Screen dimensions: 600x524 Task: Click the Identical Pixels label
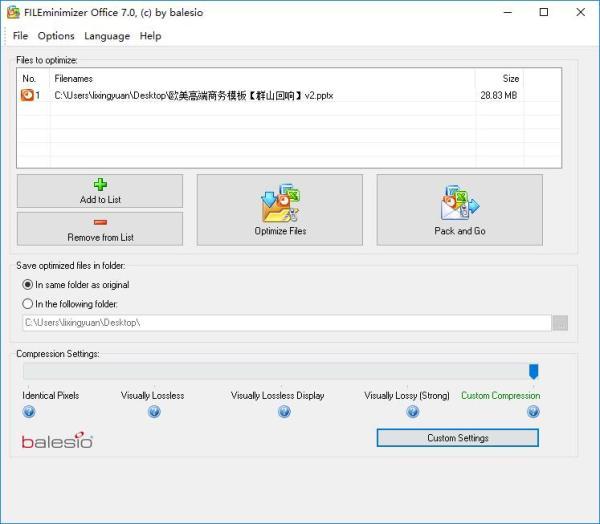pos(51,395)
